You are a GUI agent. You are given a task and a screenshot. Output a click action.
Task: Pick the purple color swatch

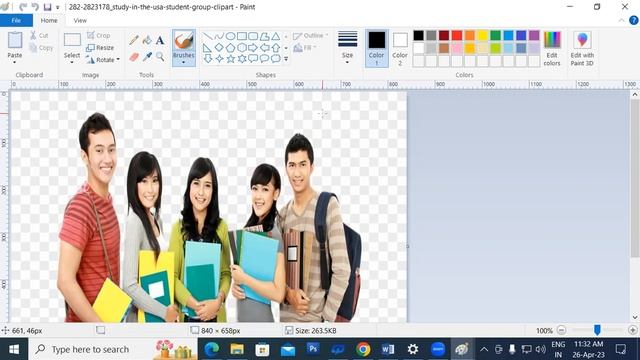pyautogui.click(x=534, y=36)
